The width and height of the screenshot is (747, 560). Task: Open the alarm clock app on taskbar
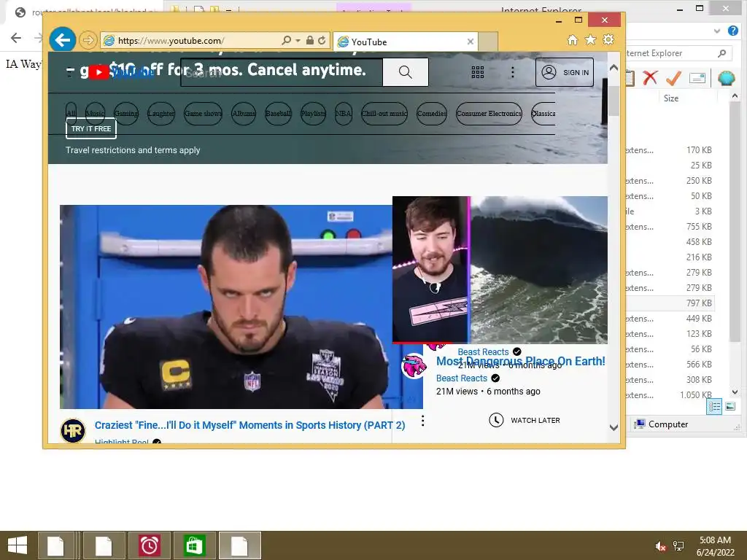(149, 545)
